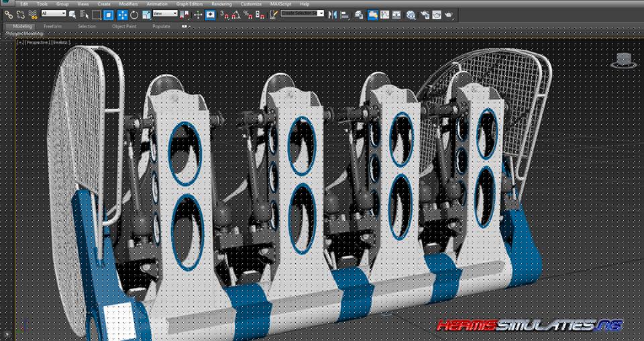Screen dimensions: 644x341
Task: Activate the Select and Rotate tool
Action: [x=134, y=15]
